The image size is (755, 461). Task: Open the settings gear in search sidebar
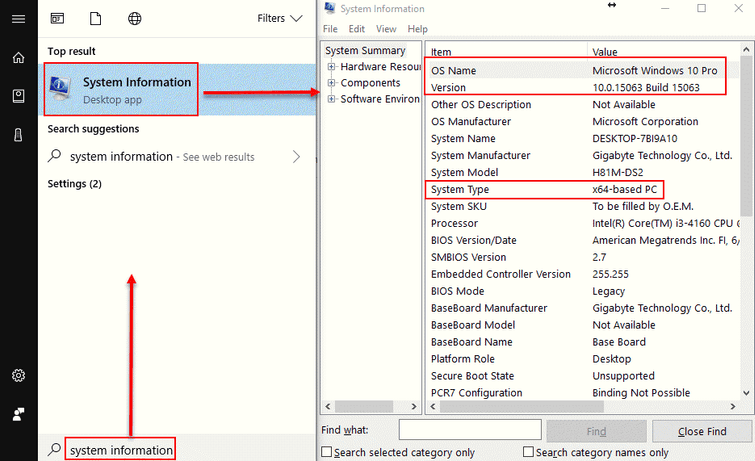click(x=18, y=375)
